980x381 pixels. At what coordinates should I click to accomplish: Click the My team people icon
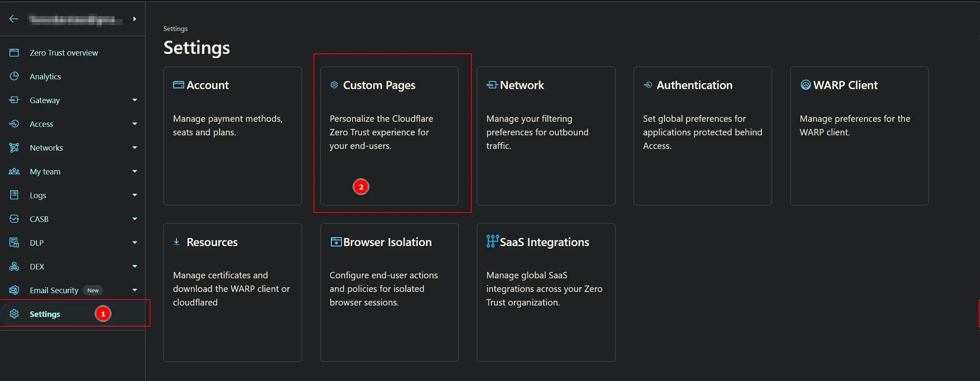[14, 171]
